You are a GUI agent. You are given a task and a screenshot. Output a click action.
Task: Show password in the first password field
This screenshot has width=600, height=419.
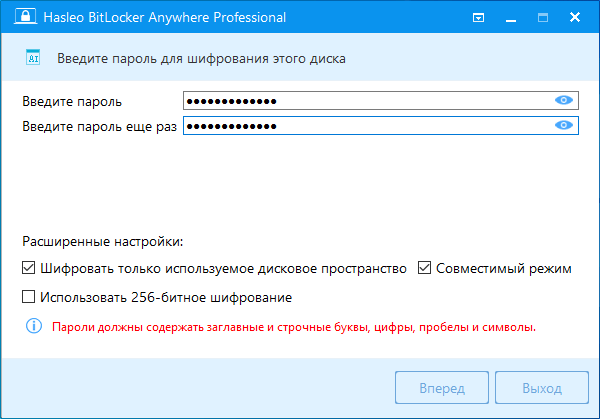pyautogui.click(x=564, y=100)
